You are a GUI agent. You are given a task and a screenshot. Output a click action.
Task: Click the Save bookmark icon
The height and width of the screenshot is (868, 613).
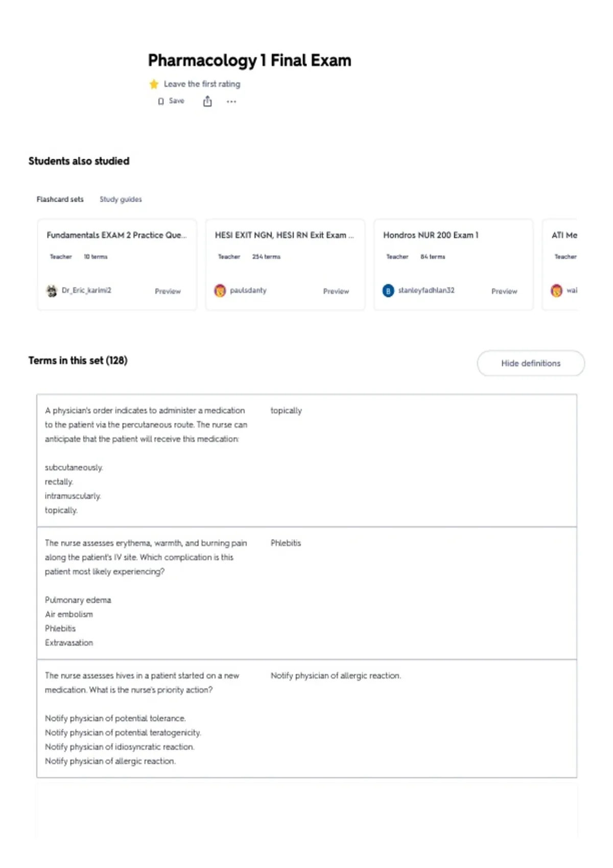coord(161,101)
